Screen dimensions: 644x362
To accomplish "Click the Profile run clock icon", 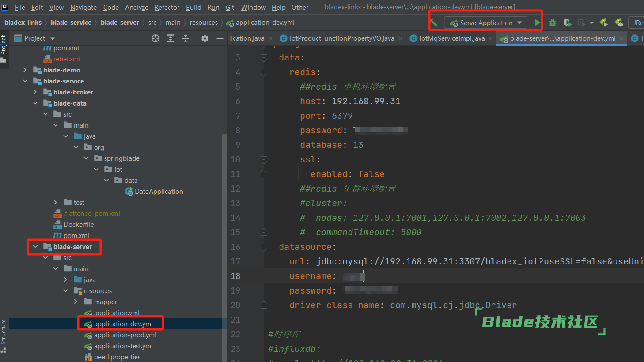I will (581, 23).
